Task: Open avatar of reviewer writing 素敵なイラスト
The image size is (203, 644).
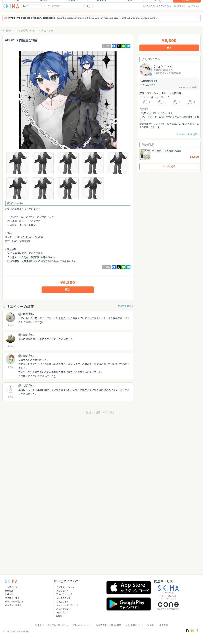Action: point(10,389)
